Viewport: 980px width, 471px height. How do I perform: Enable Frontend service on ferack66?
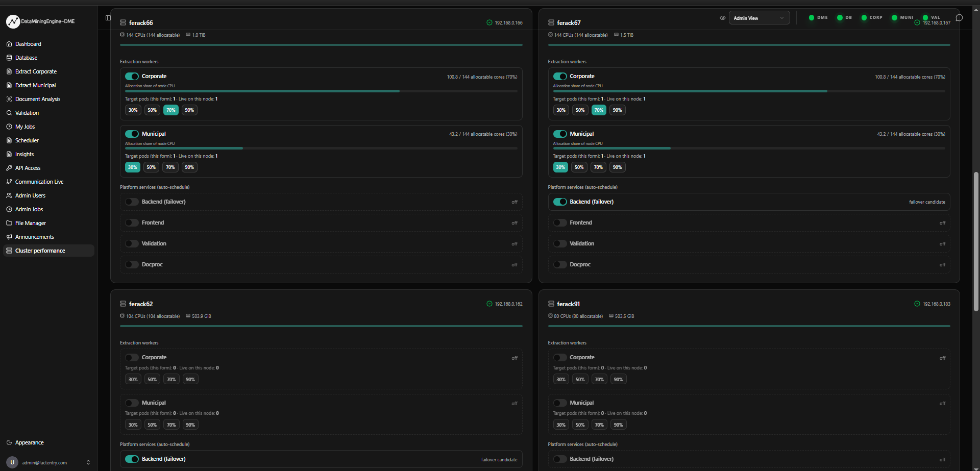pos(132,222)
